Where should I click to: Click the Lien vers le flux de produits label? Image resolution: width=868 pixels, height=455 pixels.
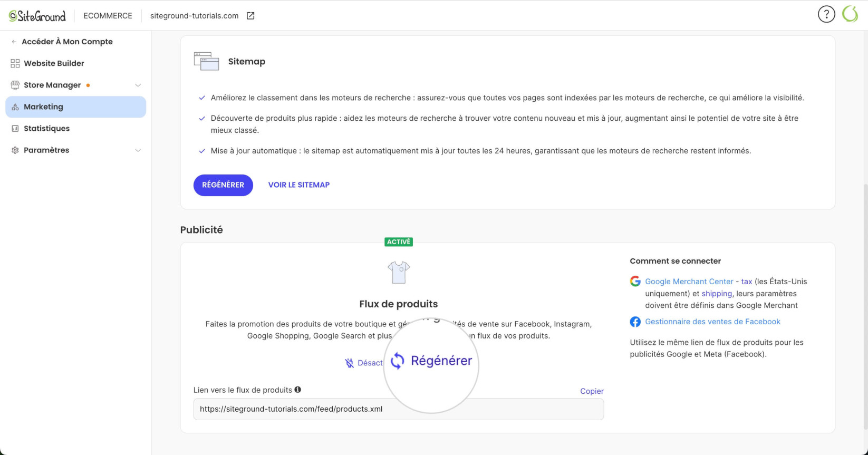[243, 390]
